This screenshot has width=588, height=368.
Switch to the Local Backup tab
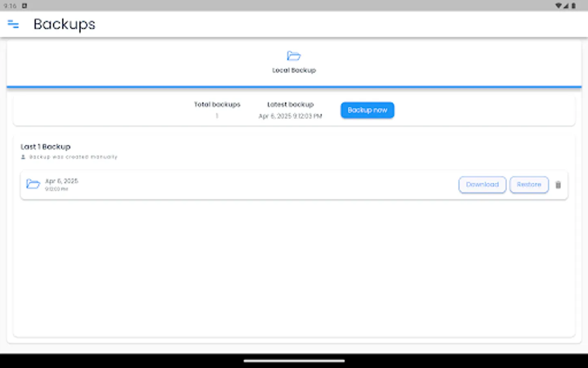(x=294, y=63)
